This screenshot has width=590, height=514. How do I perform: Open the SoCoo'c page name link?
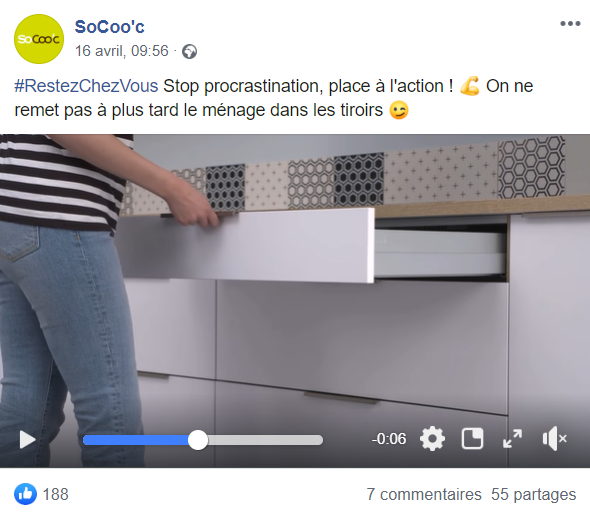(x=109, y=27)
